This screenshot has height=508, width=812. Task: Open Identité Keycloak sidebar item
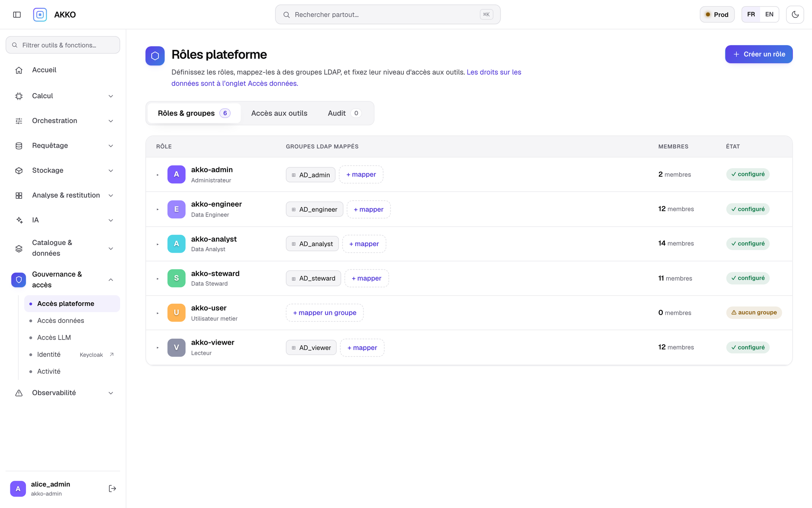click(72, 354)
